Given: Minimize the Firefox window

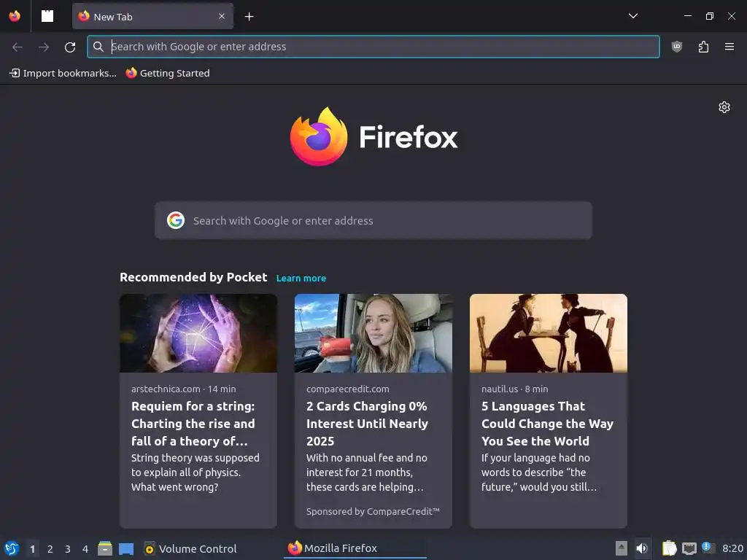Looking at the screenshot, I should point(687,16).
